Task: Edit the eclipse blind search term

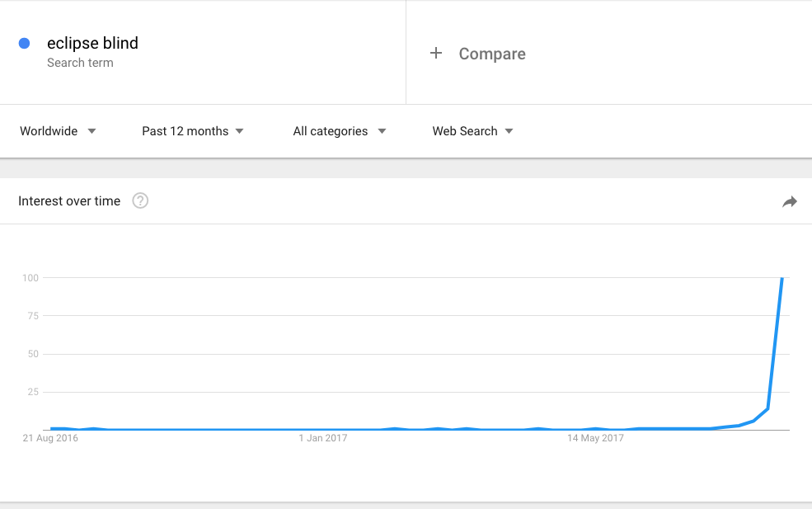Action: [92, 43]
